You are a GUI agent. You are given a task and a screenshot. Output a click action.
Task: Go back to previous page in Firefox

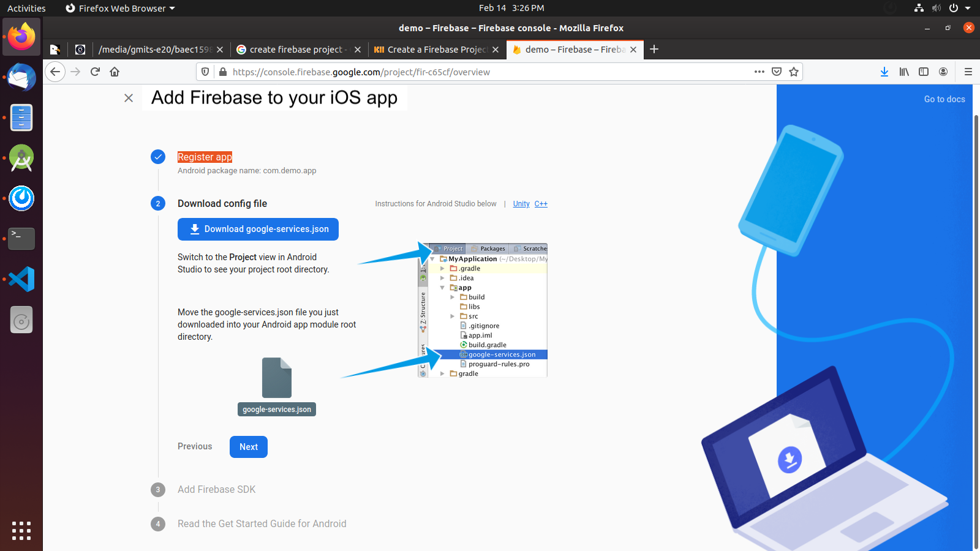pyautogui.click(x=55, y=72)
